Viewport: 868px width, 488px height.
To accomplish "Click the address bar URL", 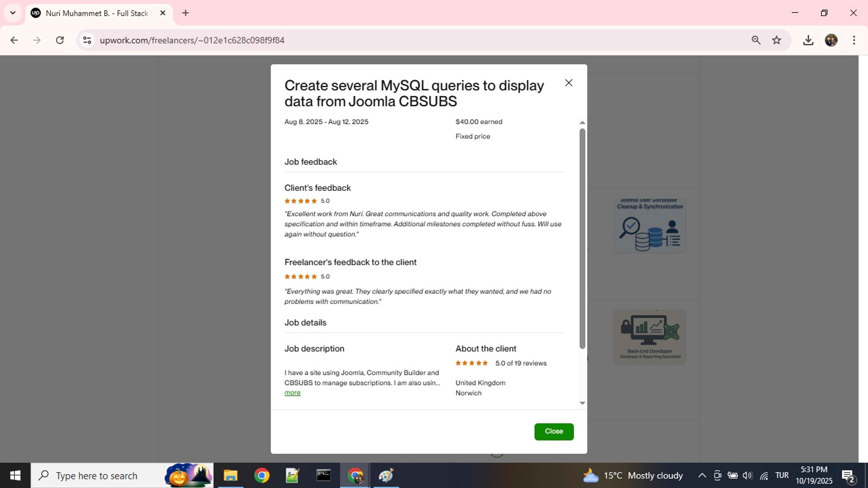I will [x=192, y=40].
